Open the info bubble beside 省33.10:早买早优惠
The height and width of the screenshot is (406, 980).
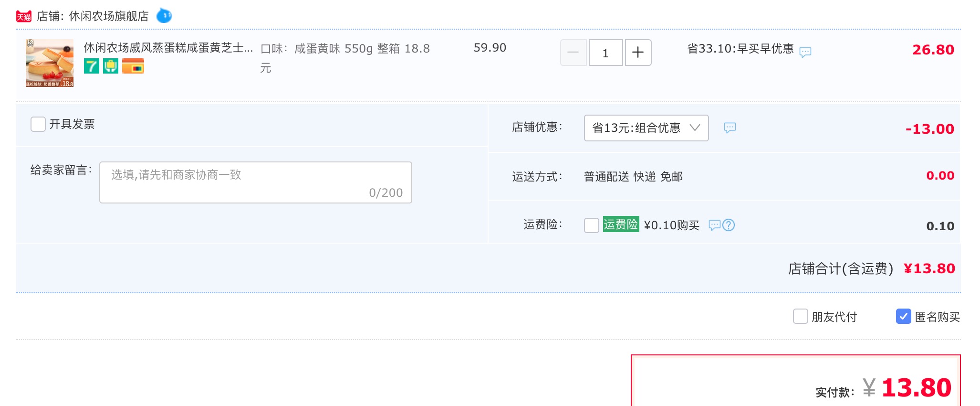pyautogui.click(x=805, y=52)
